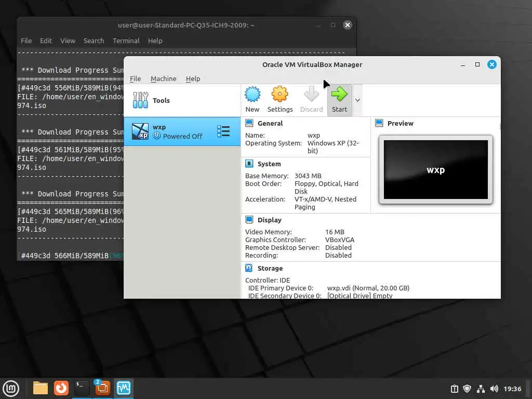Click the Display section header

tap(270, 220)
